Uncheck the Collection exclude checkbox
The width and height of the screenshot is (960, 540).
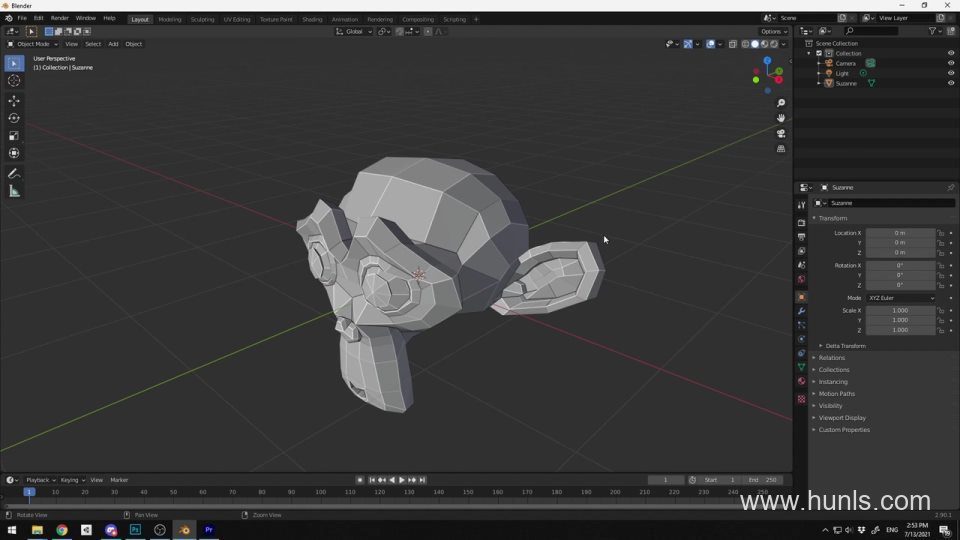[x=819, y=53]
